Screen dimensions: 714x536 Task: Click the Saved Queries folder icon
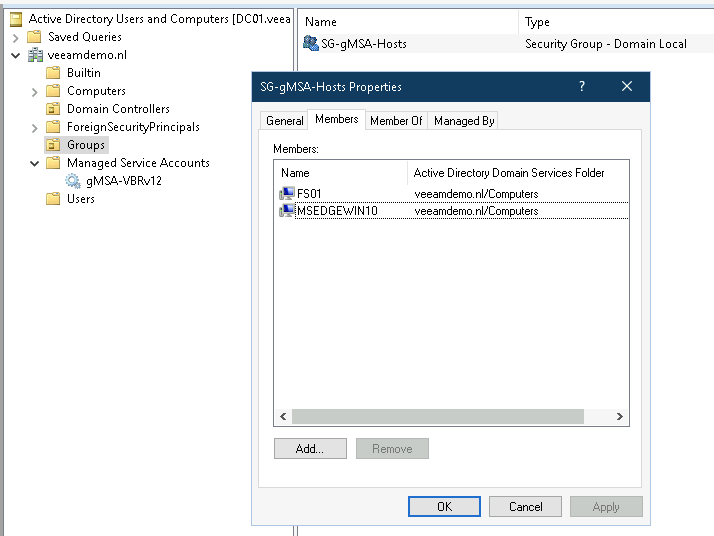[x=35, y=37]
